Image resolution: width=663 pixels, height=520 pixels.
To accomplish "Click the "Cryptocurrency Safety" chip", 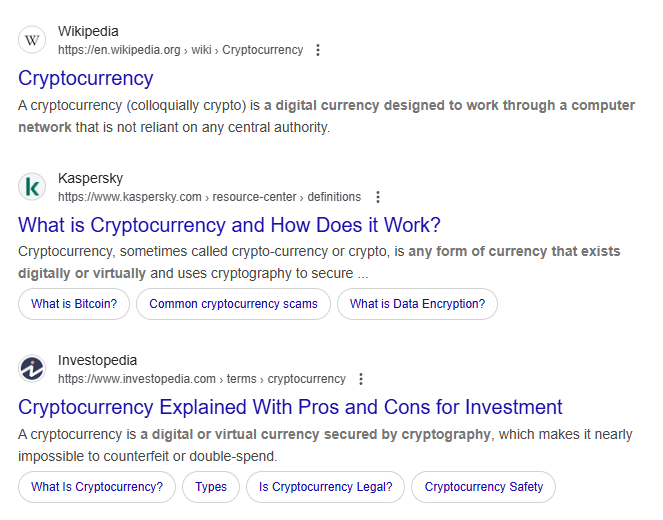I will [x=483, y=487].
